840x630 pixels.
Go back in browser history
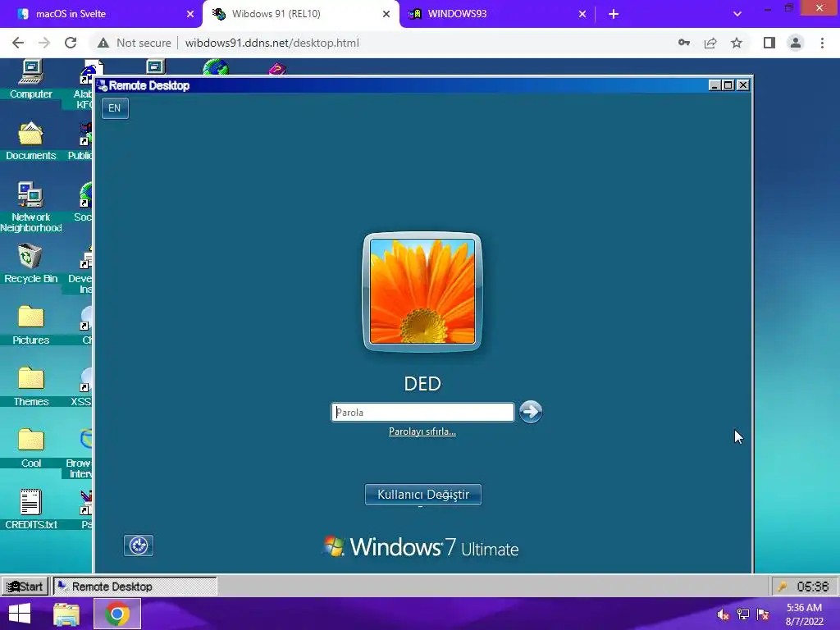coord(18,43)
